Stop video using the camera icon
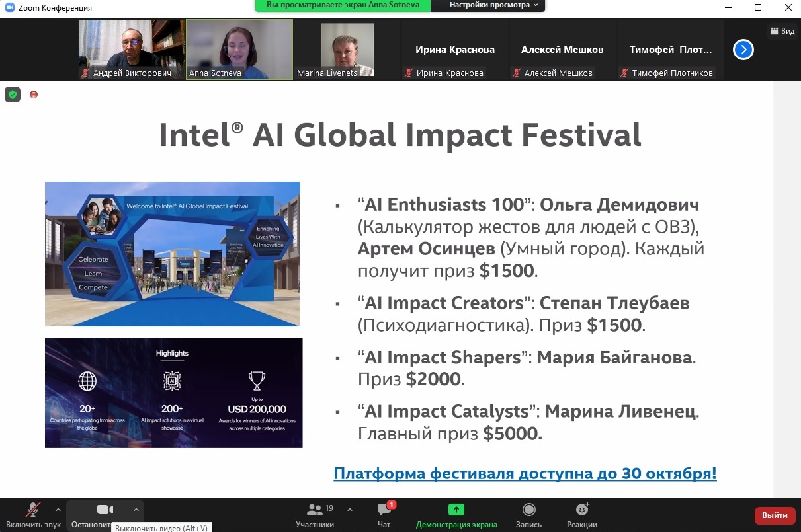801x532 pixels. (x=105, y=510)
